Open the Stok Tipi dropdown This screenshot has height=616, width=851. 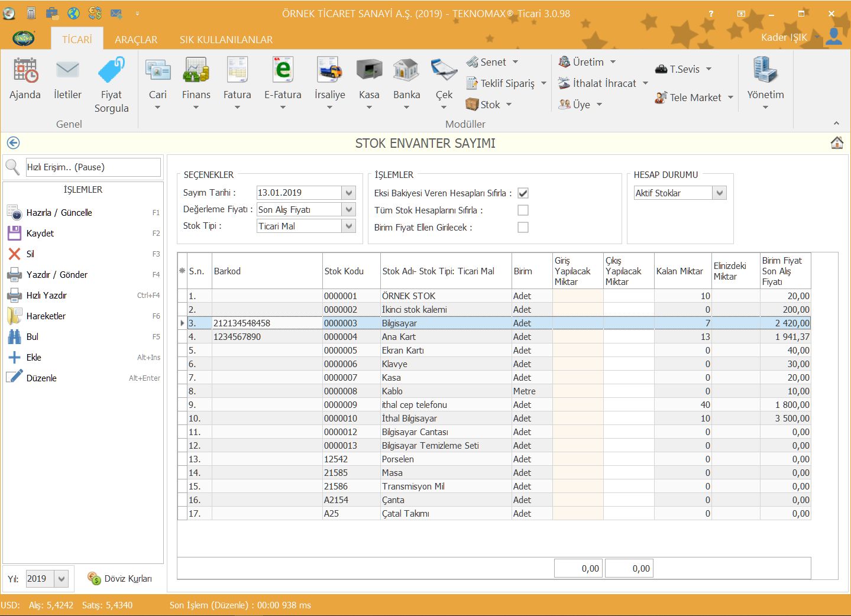(349, 226)
